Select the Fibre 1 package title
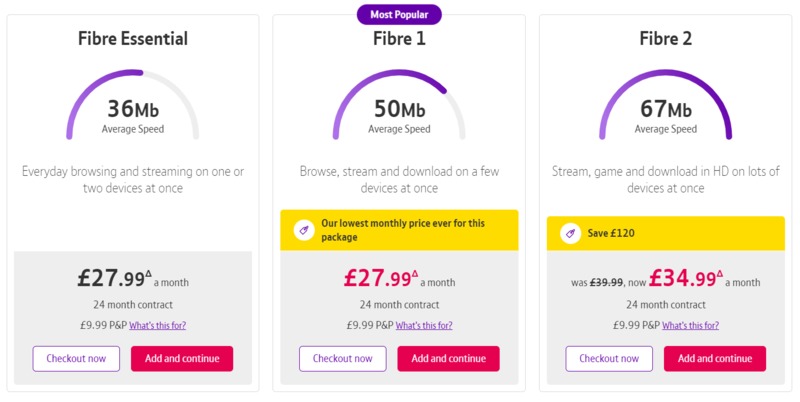 pos(399,39)
